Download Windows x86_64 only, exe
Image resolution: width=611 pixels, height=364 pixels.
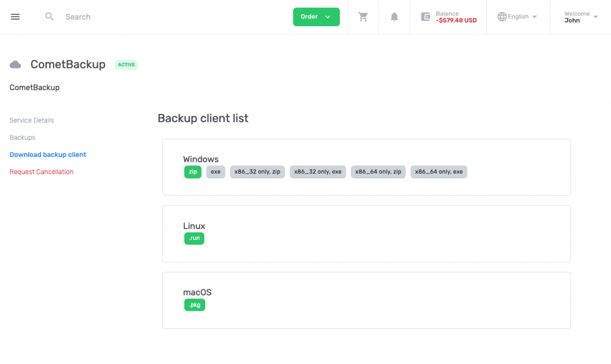(439, 172)
